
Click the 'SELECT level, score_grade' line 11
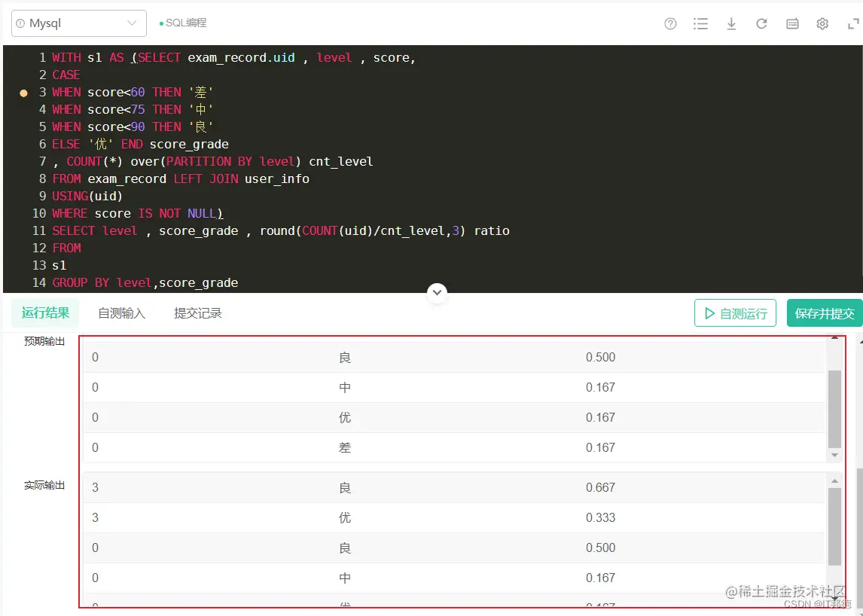(x=281, y=230)
